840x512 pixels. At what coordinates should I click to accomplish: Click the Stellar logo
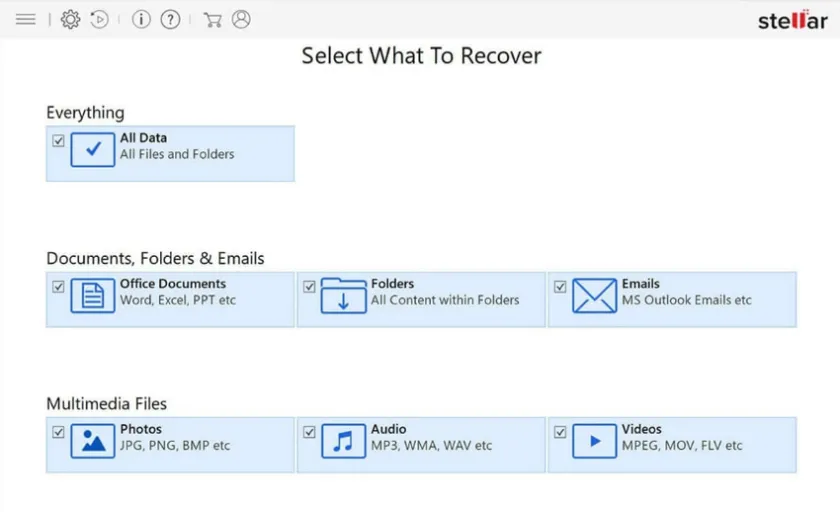[792, 20]
